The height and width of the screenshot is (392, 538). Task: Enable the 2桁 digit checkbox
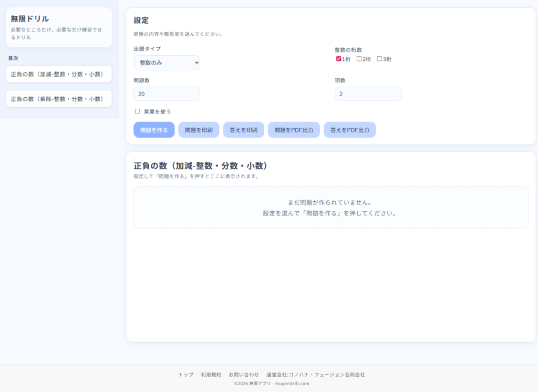click(359, 59)
